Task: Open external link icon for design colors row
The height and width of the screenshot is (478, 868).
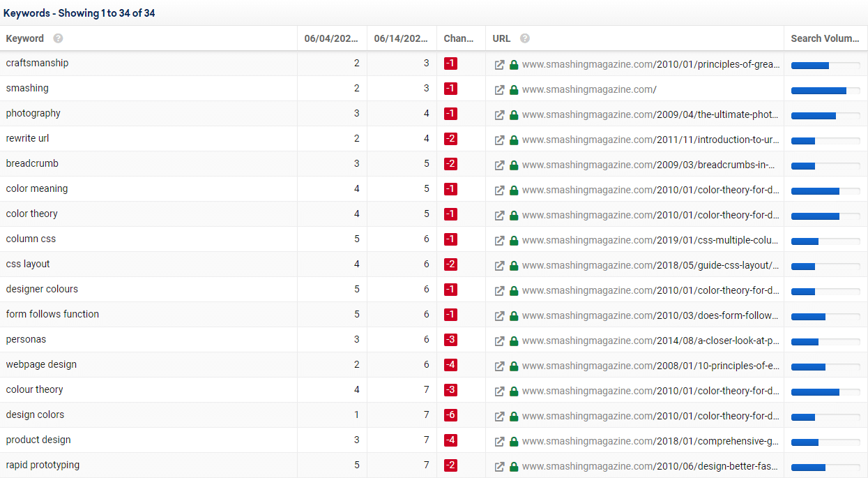Action: coord(499,417)
